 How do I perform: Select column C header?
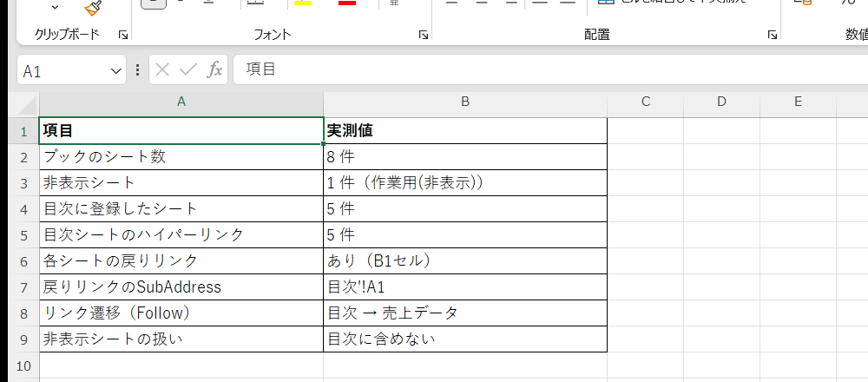coord(646,102)
